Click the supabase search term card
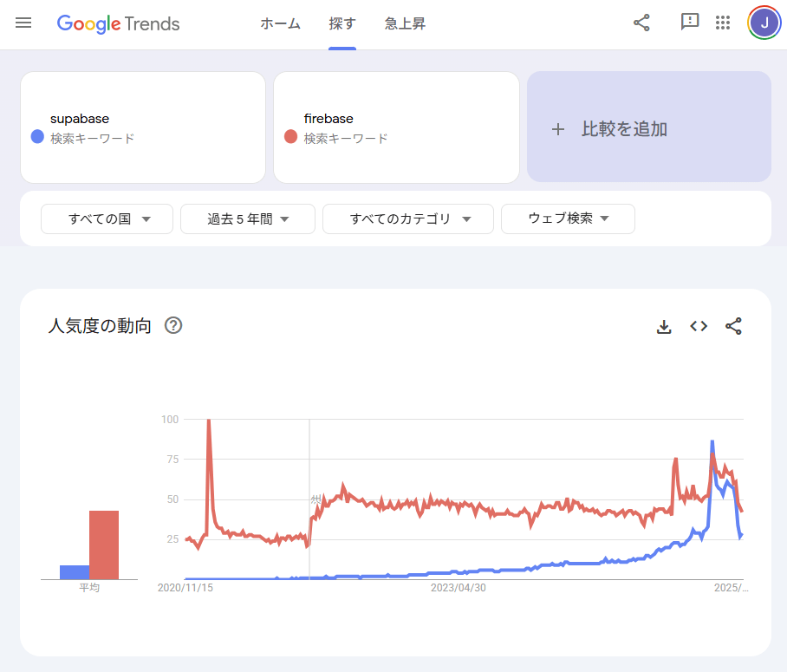787x672 pixels. [x=143, y=127]
